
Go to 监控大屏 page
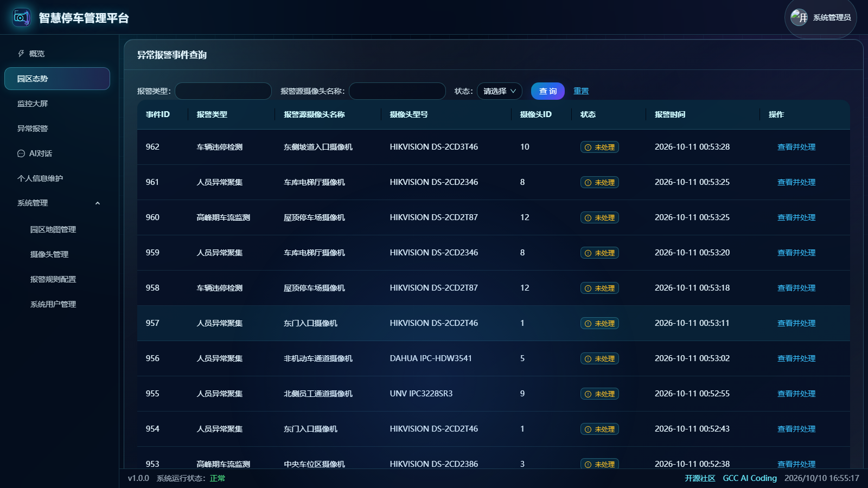[57, 104]
